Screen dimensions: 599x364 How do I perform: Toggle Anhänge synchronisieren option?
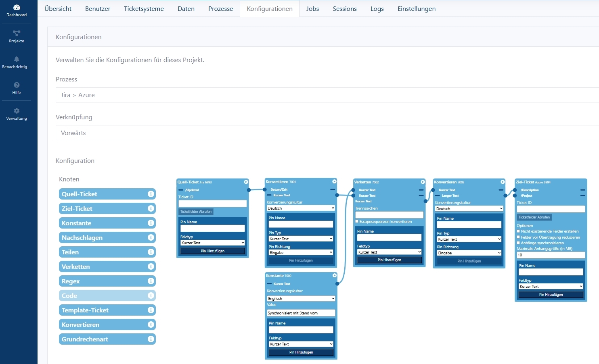tap(519, 243)
